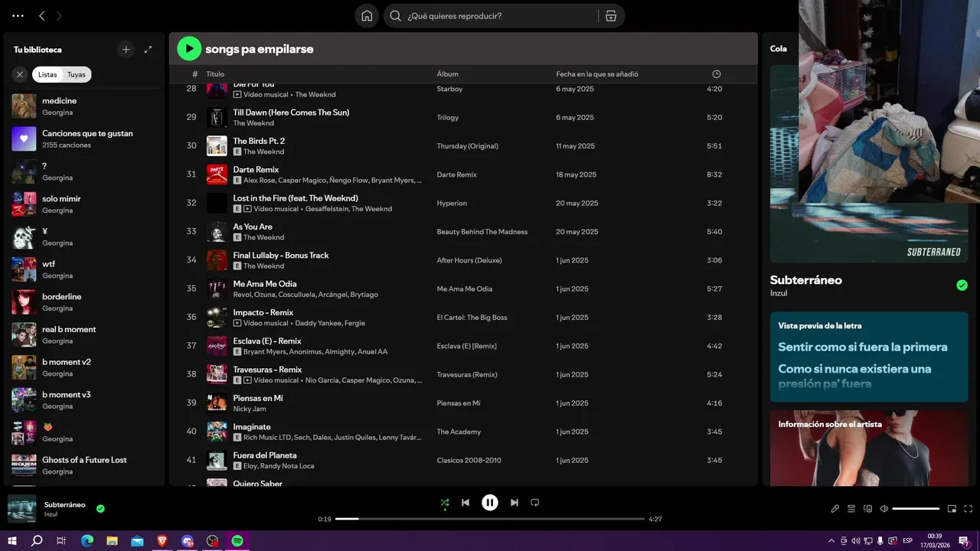Go to Spotify Home via the house icon
The height and width of the screenshot is (551, 980).
click(367, 16)
